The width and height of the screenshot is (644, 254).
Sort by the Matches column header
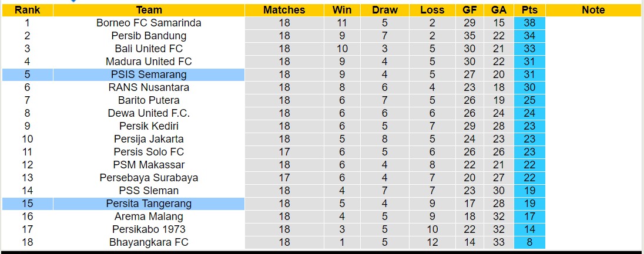point(284,10)
